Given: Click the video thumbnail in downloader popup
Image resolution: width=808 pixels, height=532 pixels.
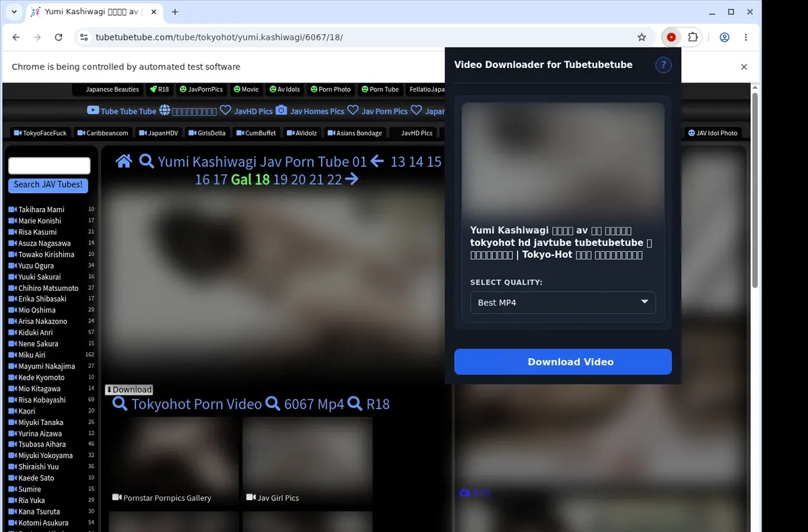Looking at the screenshot, I should tap(563, 158).
